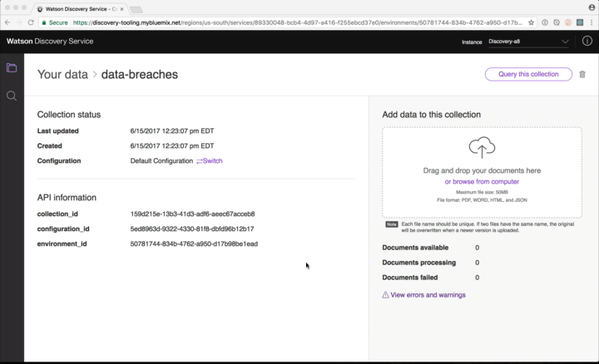Open the Query search magnifier sidebar icon
Image resolution: width=599 pixels, height=364 pixels.
coord(12,96)
